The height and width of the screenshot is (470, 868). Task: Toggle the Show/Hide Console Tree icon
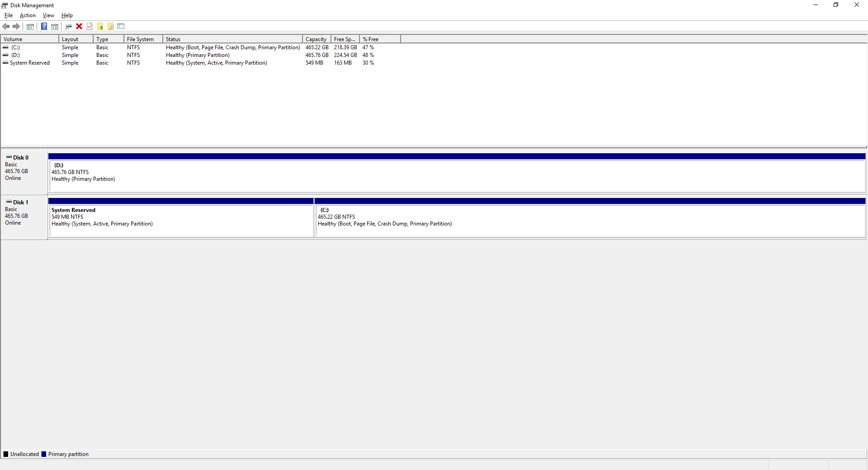(x=30, y=27)
